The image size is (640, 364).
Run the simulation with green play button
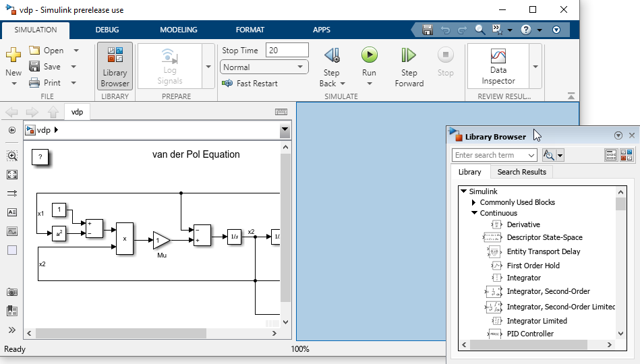[369, 55]
